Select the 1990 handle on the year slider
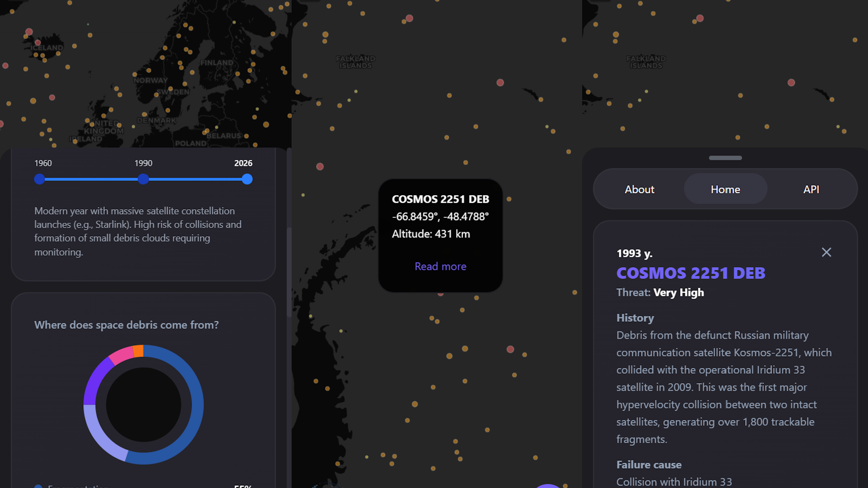This screenshot has height=488, width=868. click(x=143, y=179)
